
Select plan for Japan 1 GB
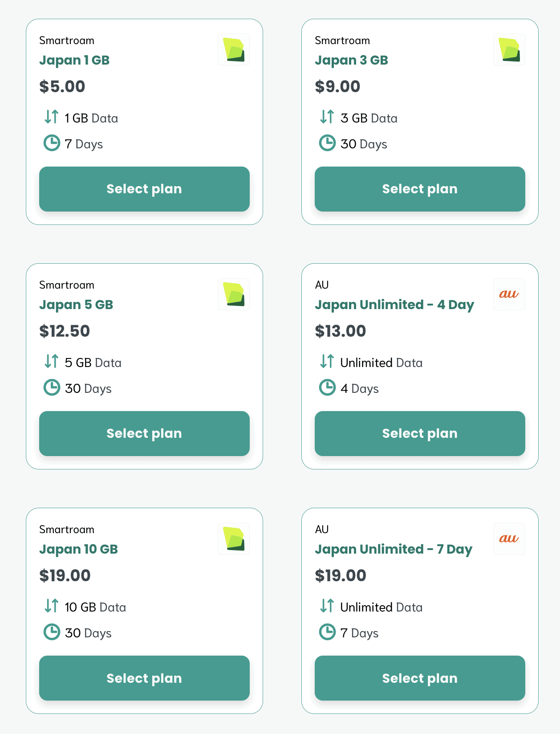[x=144, y=189]
